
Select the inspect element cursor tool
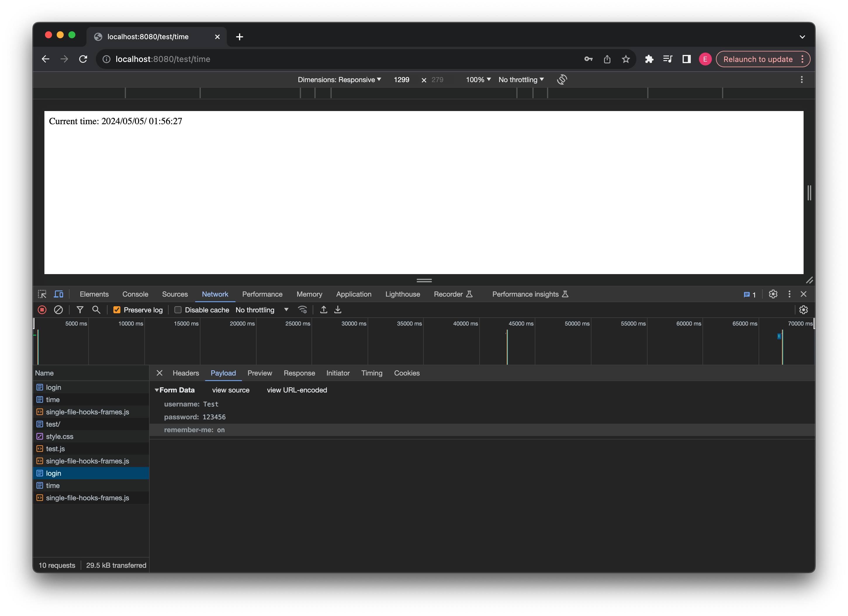pyautogui.click(x=42, y=294)
